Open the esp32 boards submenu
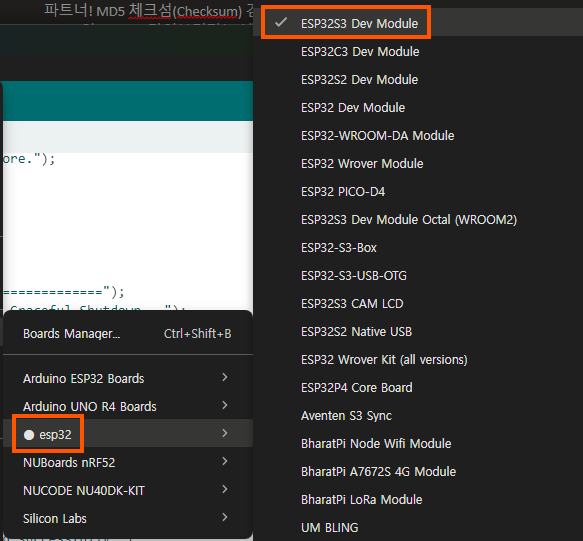 tap(128, 434)
